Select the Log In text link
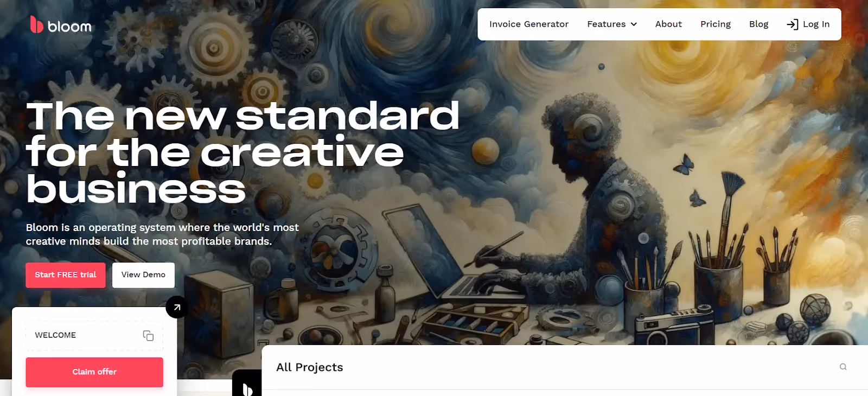The width and height of the screenshot is (868, 396). pos(816,24)
